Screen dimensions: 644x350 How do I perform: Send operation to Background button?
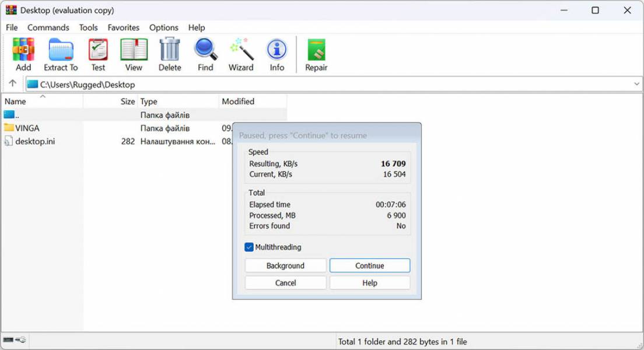tap(285, 265)
